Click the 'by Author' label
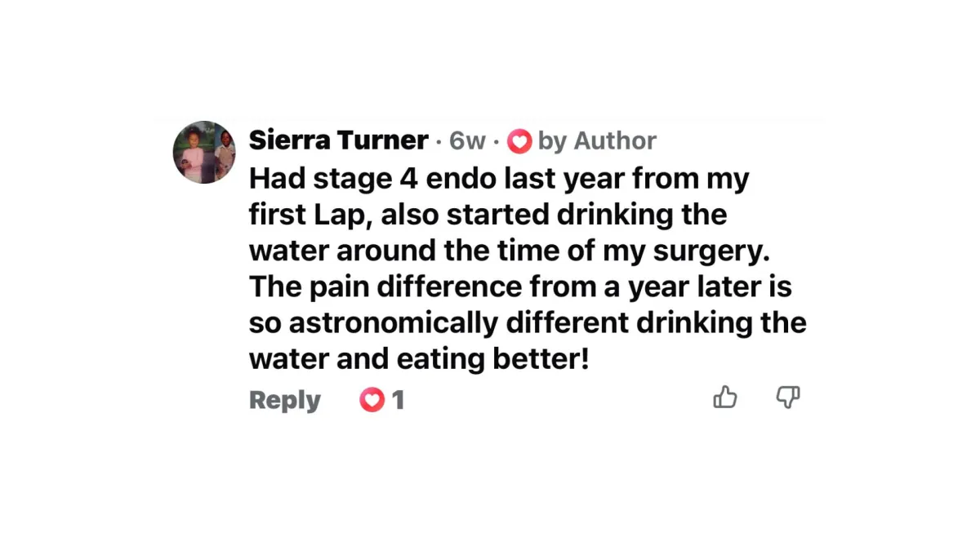The image size is (980, 551). point(597,141)
